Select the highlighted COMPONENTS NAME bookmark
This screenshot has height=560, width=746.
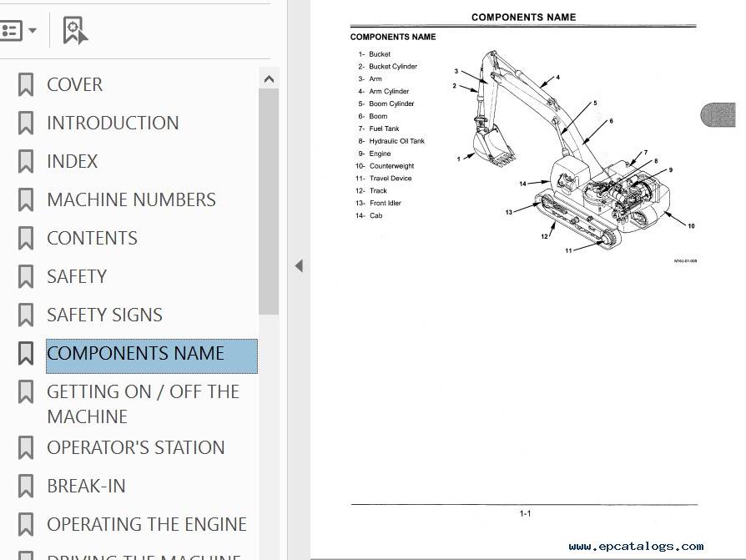(152, 356)
